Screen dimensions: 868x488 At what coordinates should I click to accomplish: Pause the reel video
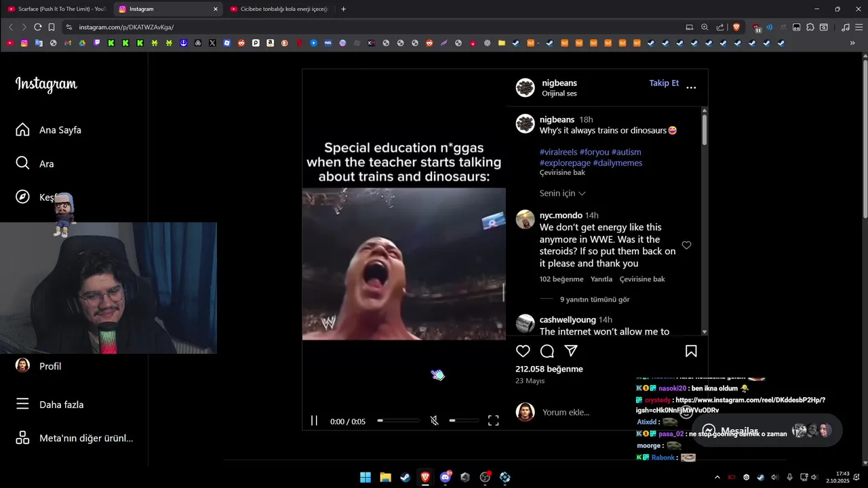pos(314,421)
